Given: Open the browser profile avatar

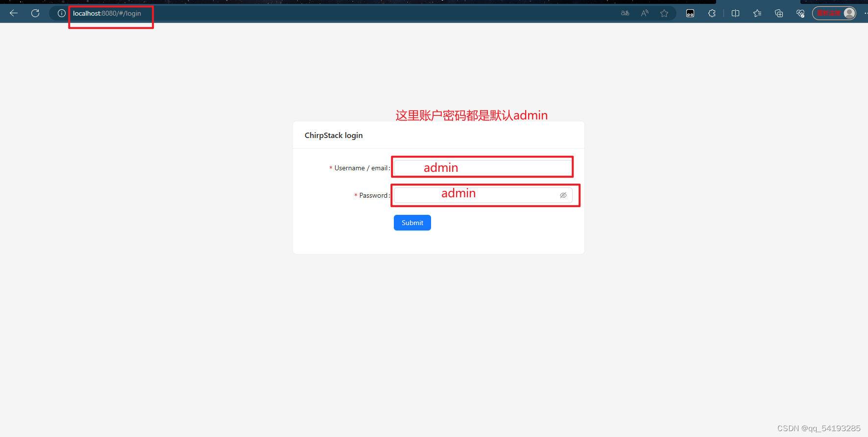Looking at the screenshot, I should click(849, 13).
